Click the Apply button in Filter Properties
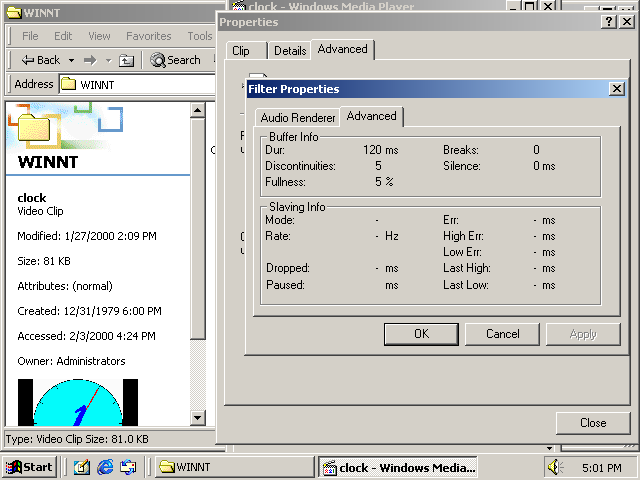The height and width of the screenshot is (480, 640). coord(583,334)
